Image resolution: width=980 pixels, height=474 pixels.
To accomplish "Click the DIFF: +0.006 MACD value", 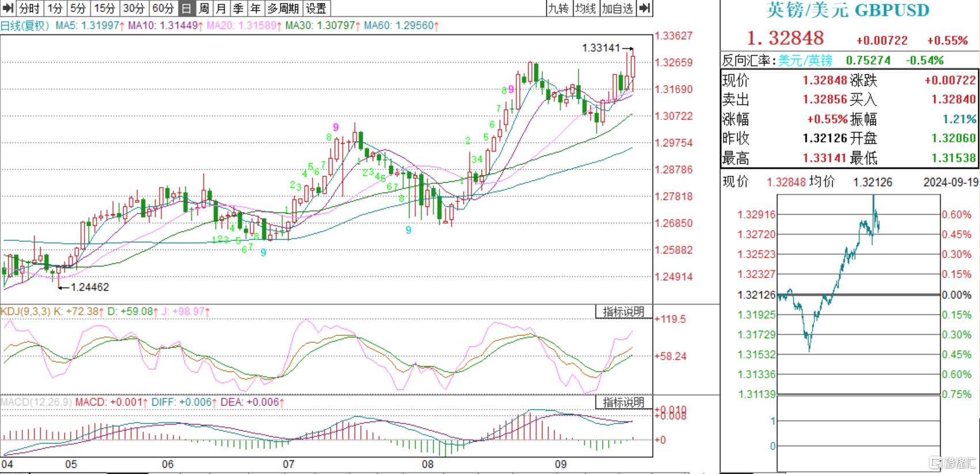I will 184,402.
